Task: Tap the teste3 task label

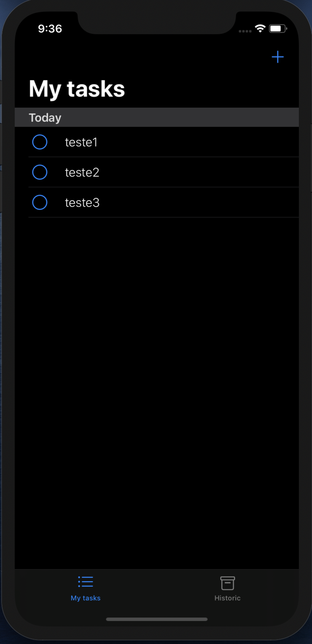Action: [82, 202]
